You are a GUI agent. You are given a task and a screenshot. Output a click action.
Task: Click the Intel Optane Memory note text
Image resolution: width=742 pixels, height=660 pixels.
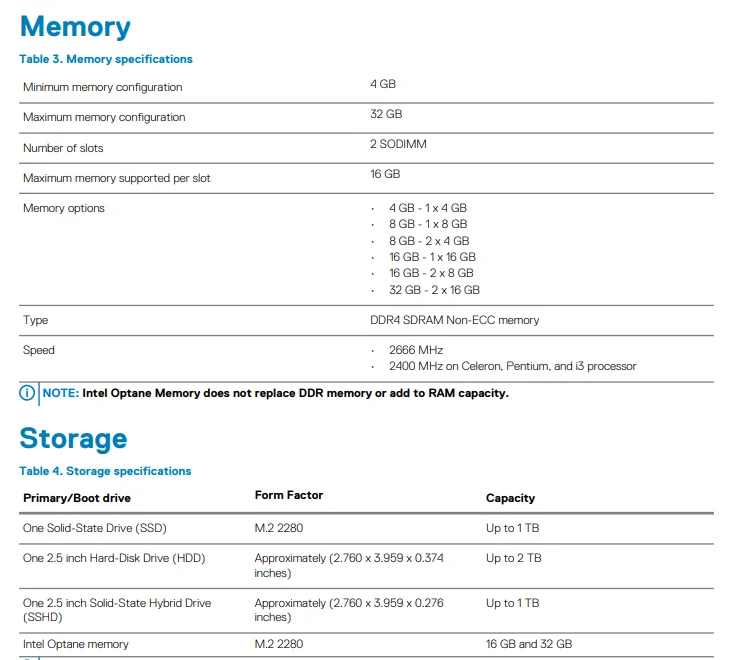coord(295,393)
